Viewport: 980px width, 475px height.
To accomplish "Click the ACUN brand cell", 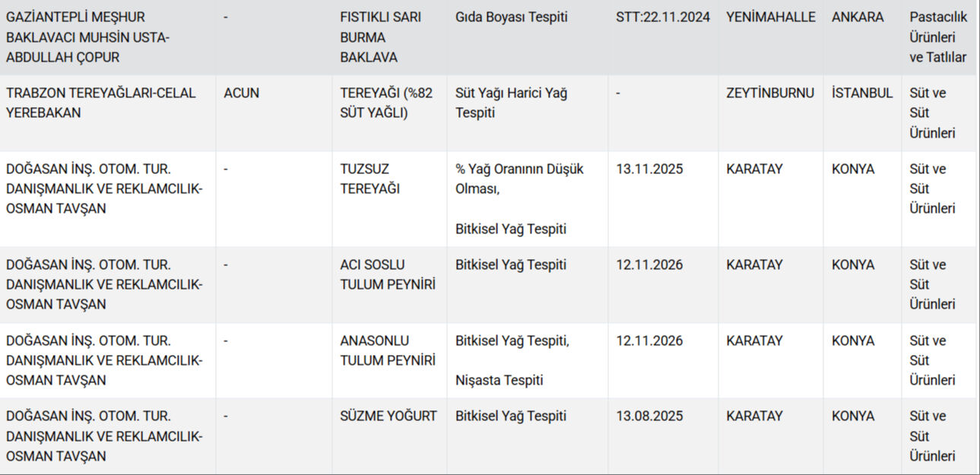I will pyautogui.click(x=242, y=93).
